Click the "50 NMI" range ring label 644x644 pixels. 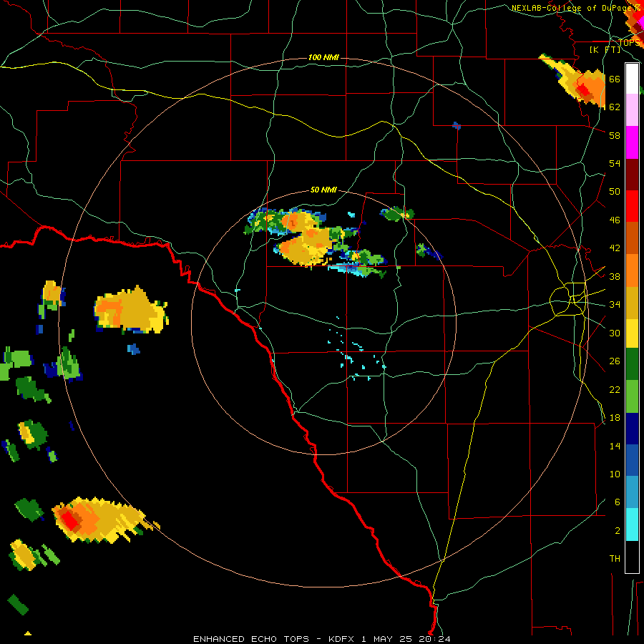pyautogui.click(x=323, y=190)
